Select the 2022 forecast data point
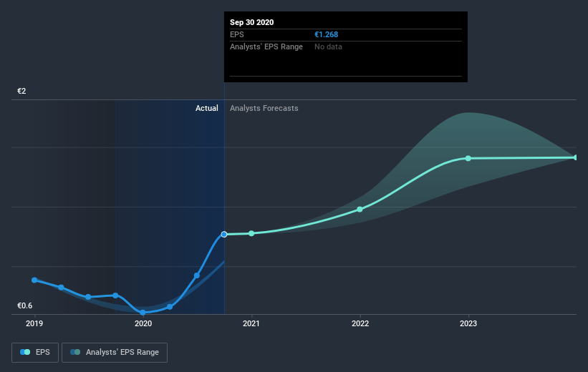The width and height of the screenshot is (588, 372). coord(360,210)
